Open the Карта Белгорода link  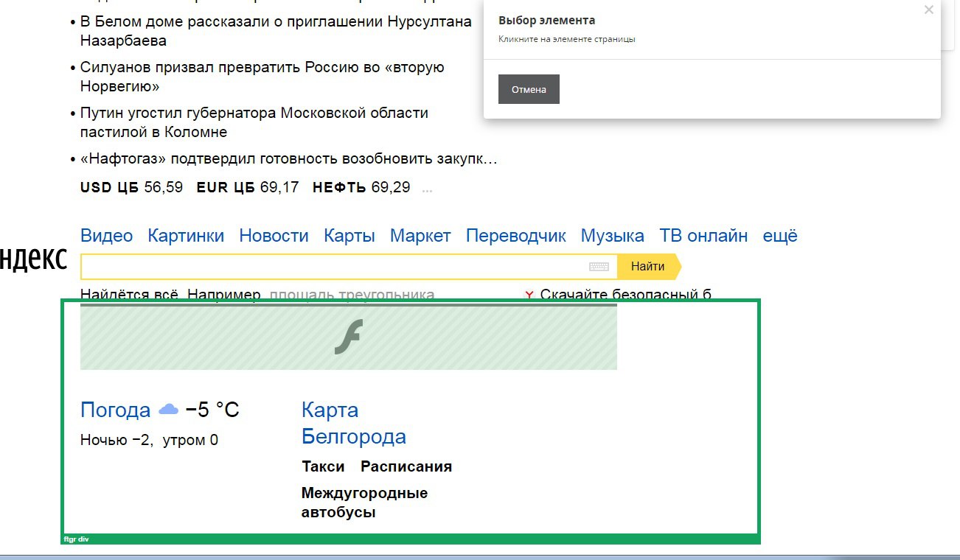point(354,423)
